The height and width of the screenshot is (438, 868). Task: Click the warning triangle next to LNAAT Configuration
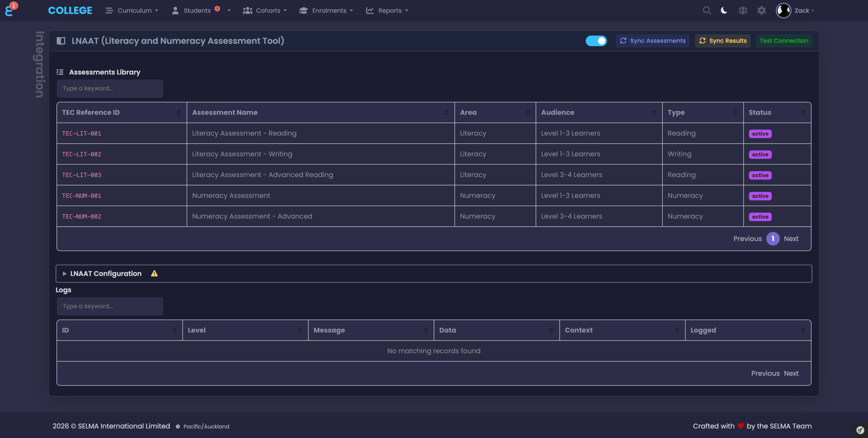click(155, 273)
